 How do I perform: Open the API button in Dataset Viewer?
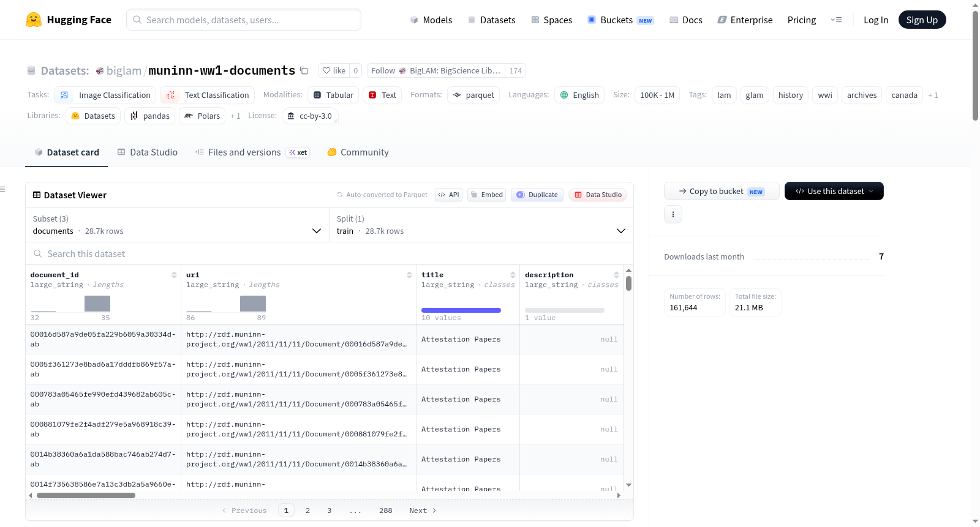(x=448, y=195)
